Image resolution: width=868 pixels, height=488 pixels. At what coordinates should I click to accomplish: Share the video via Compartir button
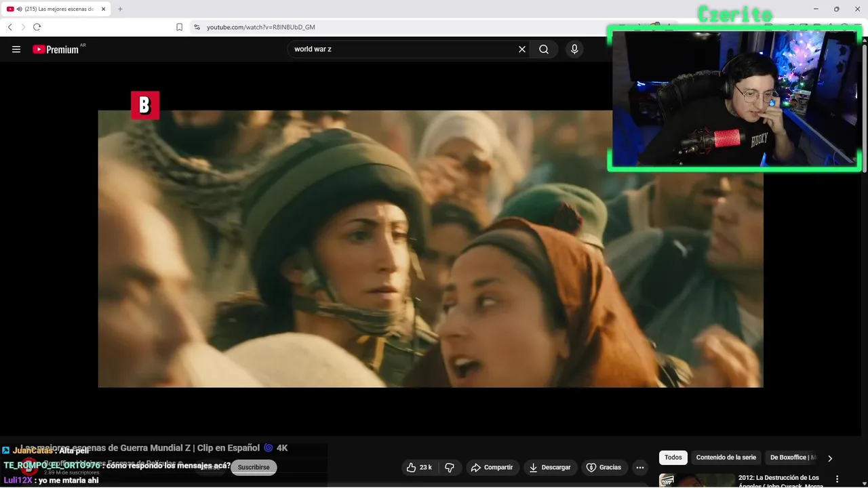click(x=492, y=468)
